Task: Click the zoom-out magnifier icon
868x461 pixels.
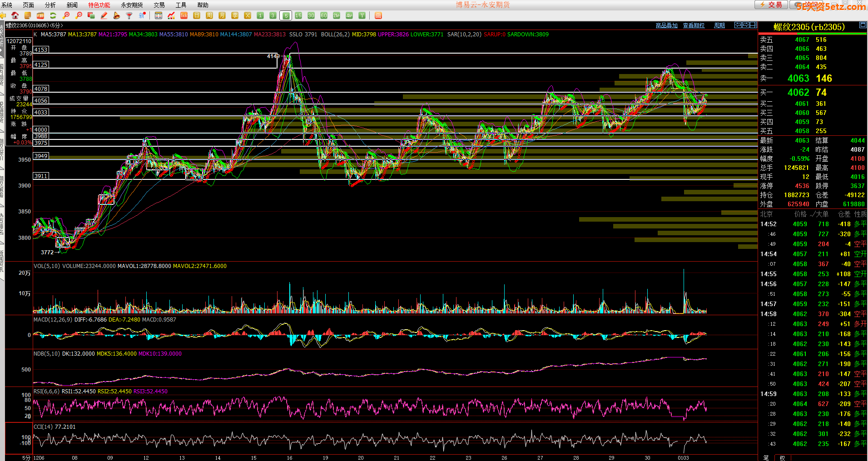Action: (x=79, y=15)
